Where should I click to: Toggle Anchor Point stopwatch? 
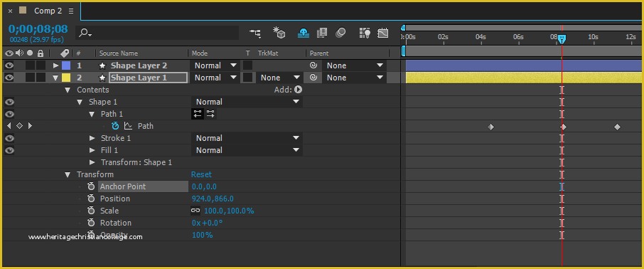[91, 186]
